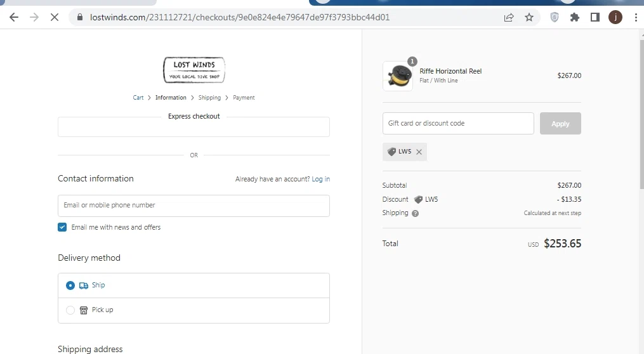
Task: Select the Ship delivery radio button
Action: coord(70,285)
